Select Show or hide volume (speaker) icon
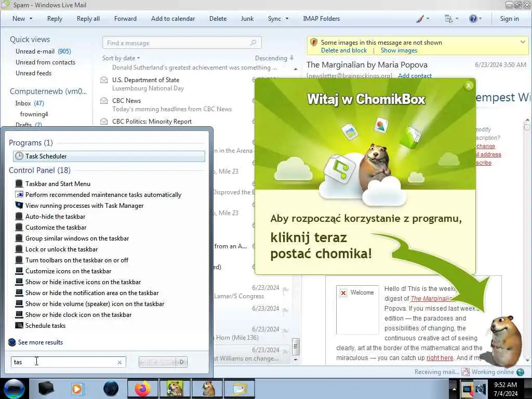The width and height of the screenshot is (532, 399). pos(95,303)
